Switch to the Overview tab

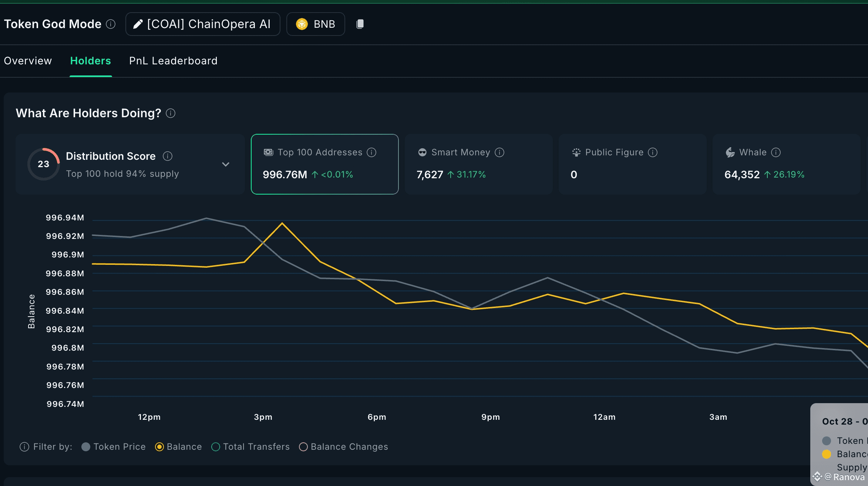pos(28,61)
